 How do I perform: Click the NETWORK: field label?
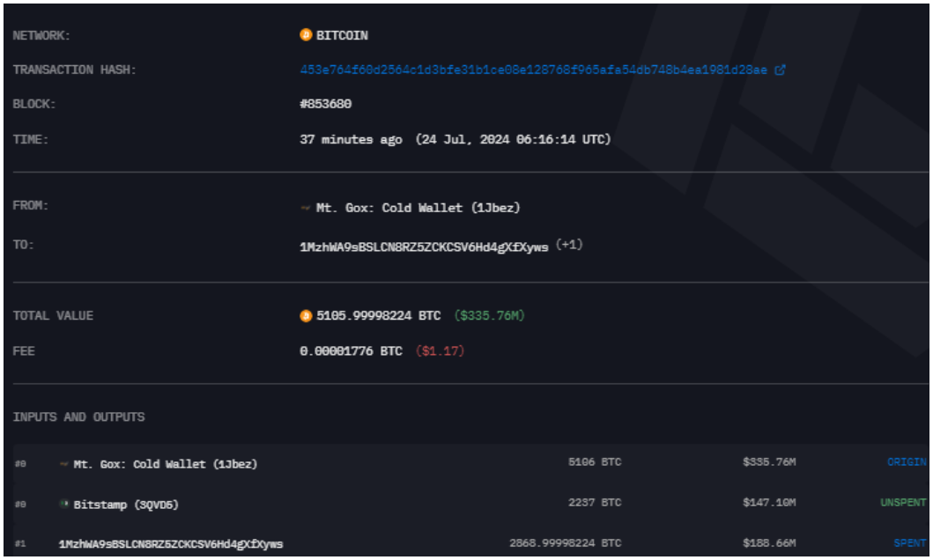click(x=41, y=36)
